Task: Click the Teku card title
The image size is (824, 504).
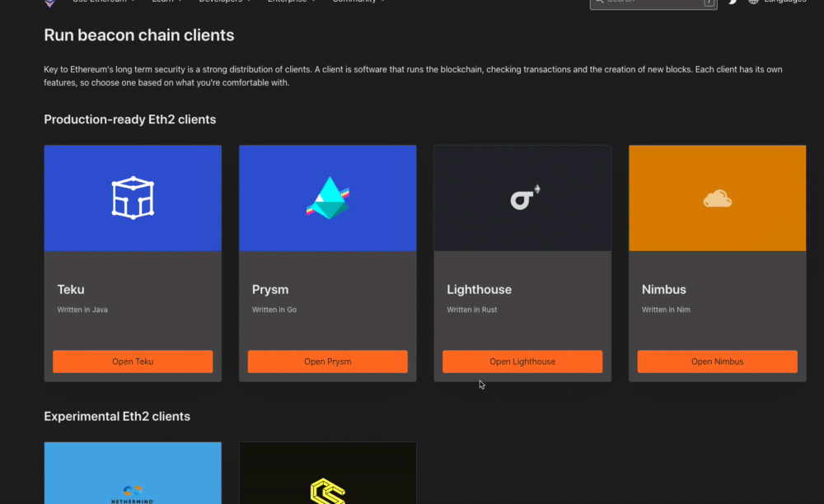Action: click(x=71, y=289)
